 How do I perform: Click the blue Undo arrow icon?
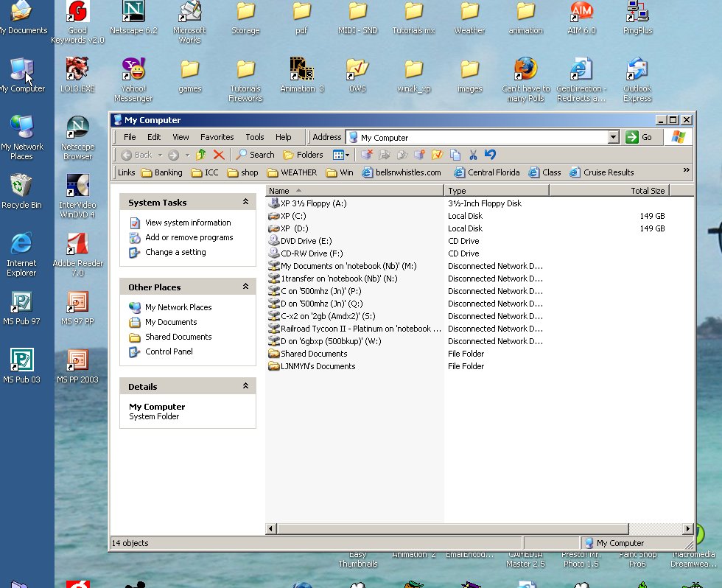tap(490, 155)
